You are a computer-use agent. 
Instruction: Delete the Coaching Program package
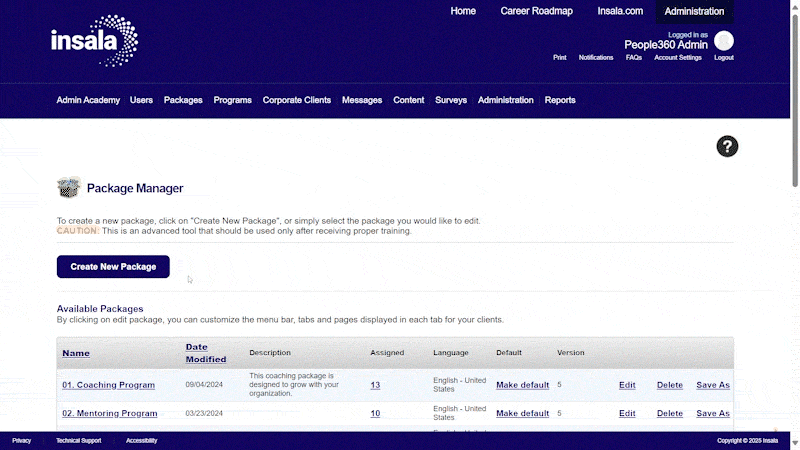[670, 385]
